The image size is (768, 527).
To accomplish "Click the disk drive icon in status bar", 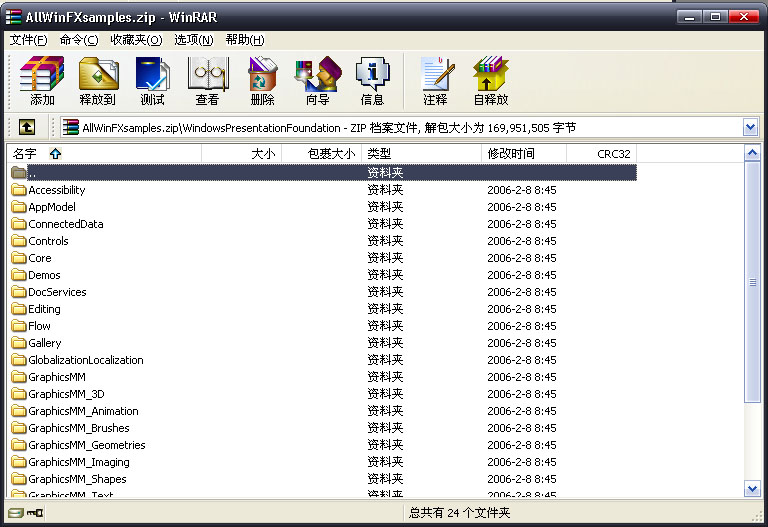I will [16, 513].
